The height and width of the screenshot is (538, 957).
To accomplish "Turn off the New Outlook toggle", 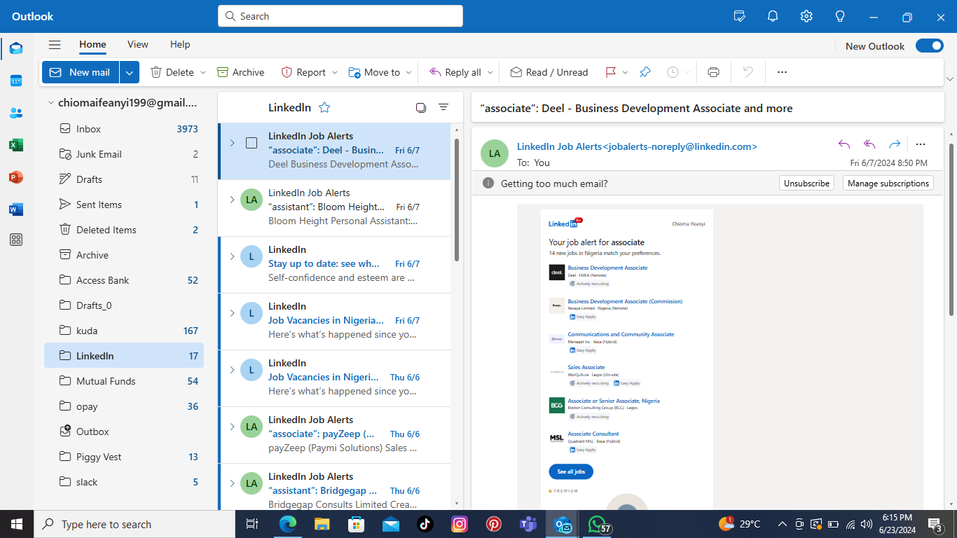I will pos(930,46).
